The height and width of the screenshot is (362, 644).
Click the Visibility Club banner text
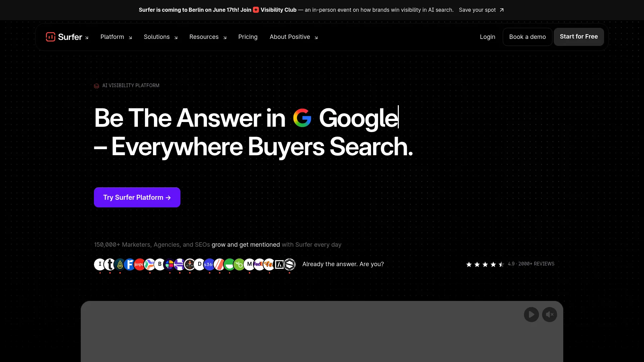(x=278, y=10)
